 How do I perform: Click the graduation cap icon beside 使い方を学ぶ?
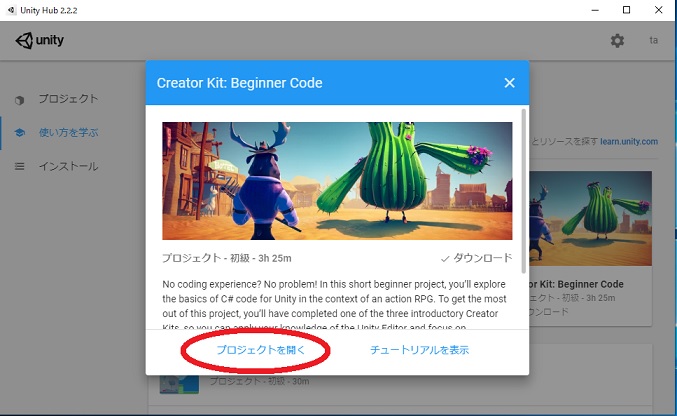pos(19,133)
